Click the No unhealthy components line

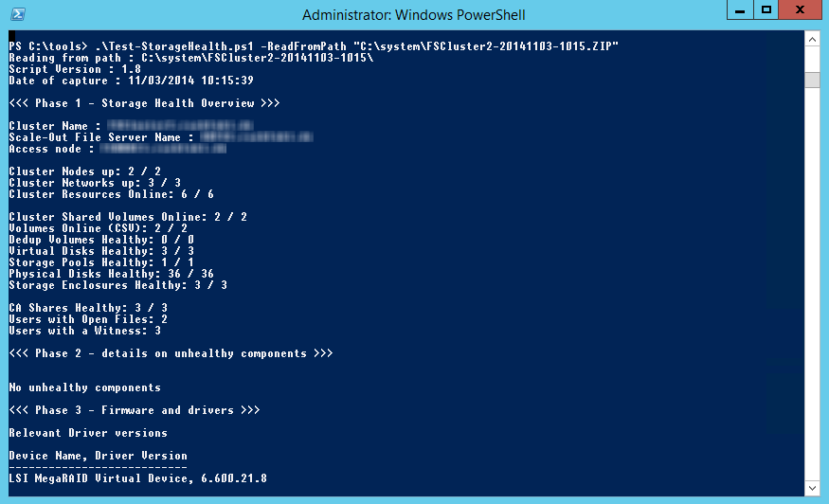[84, 387]
